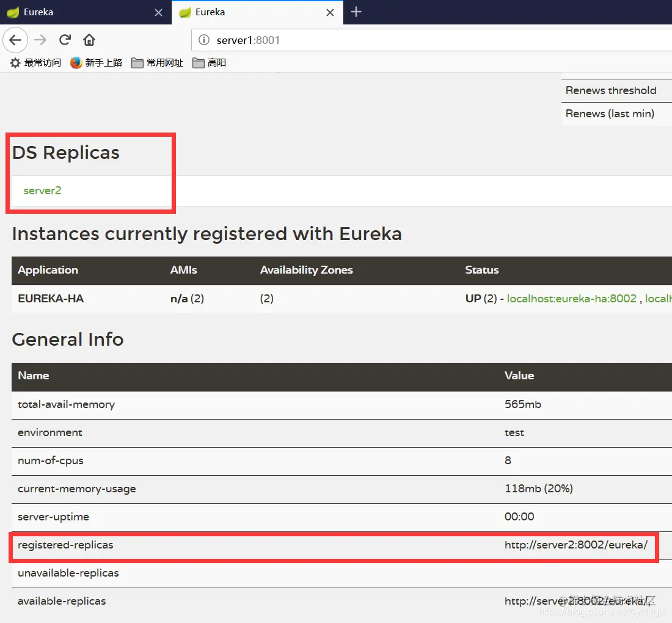Image resolution: width=672 pixels, height=623 pixels.
Task: Close the first Eureka tab
Action: tap(158, 12)
